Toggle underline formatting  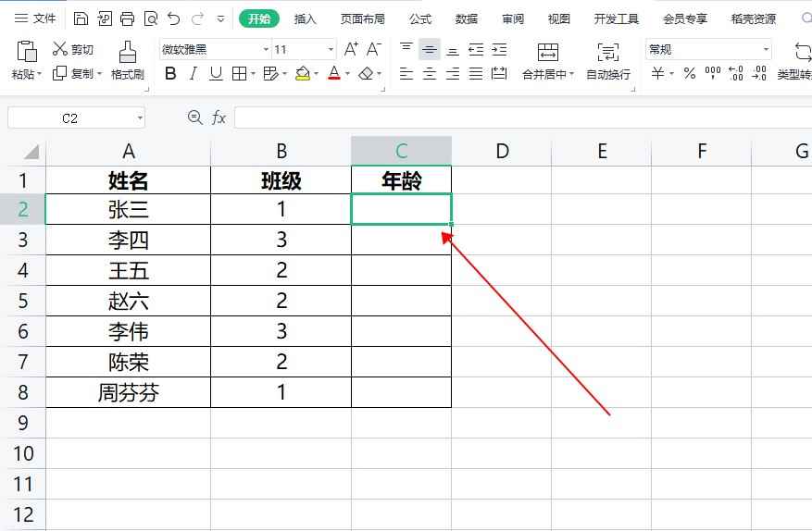point(216,73)
